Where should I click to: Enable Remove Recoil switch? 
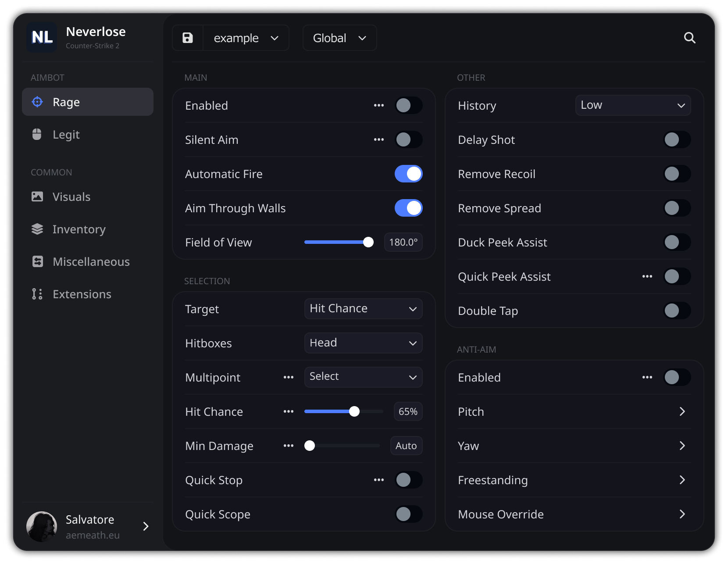click(x=677, y=174)
